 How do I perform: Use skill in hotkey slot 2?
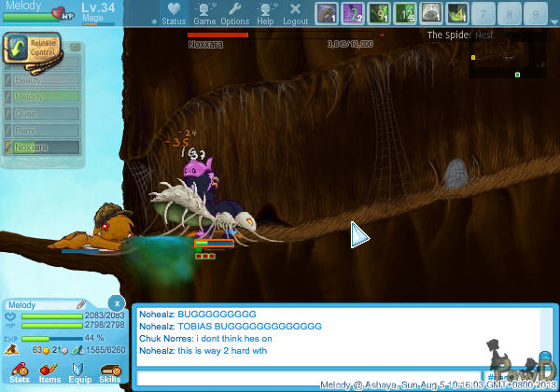353,13
